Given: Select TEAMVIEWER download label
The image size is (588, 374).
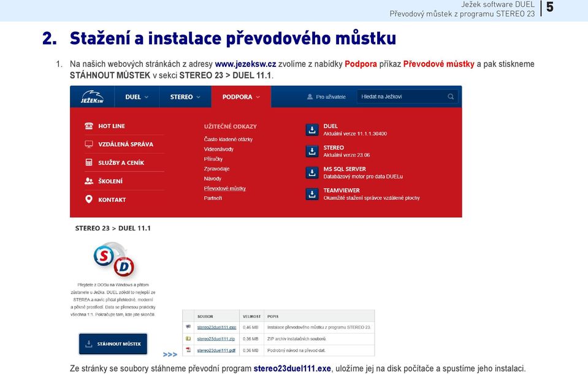Looking at the screenshot, I should (x=342, y=190).
